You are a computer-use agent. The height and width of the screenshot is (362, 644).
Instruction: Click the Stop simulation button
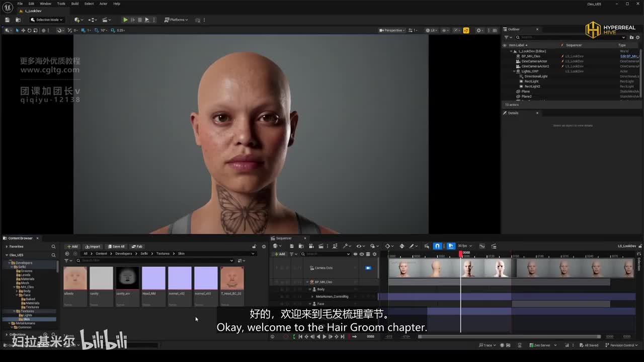coord(139,20)
